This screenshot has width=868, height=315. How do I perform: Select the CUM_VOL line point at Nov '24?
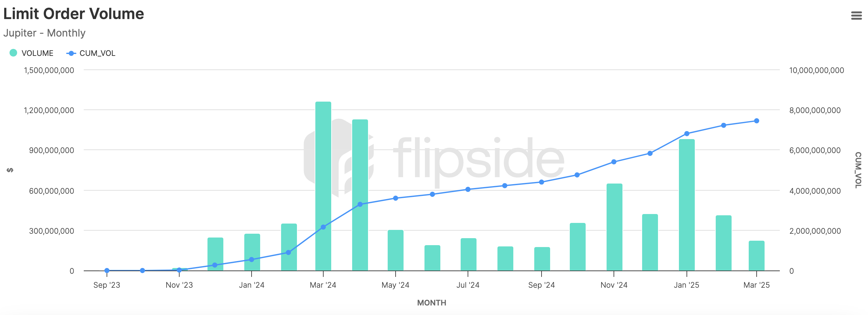tap(614, 162)
